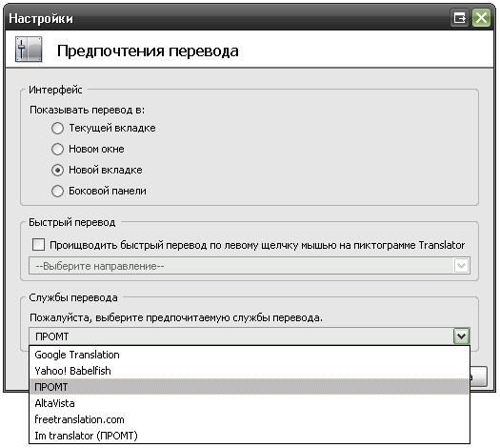The image size is (500, 448).
Task: Pick Im translator (ПРОМТ) option
Action: pos(250,436)
